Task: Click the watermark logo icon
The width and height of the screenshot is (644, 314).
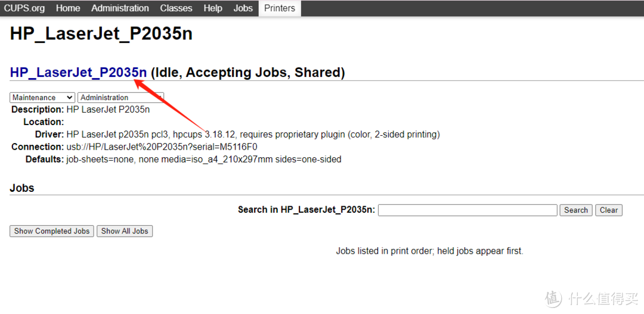Action: coord(554,299)
